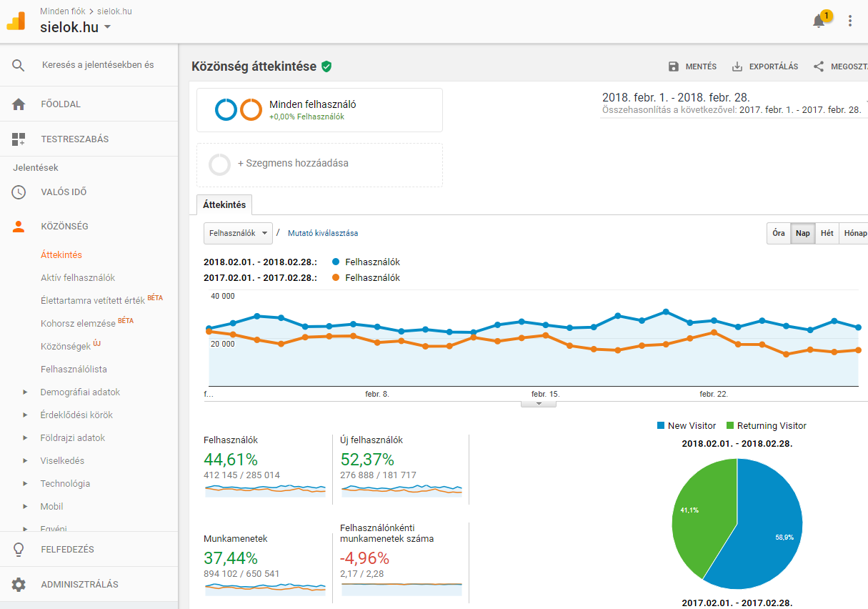
Task: Click the Megosztás share icon
Action: [817, 66]
